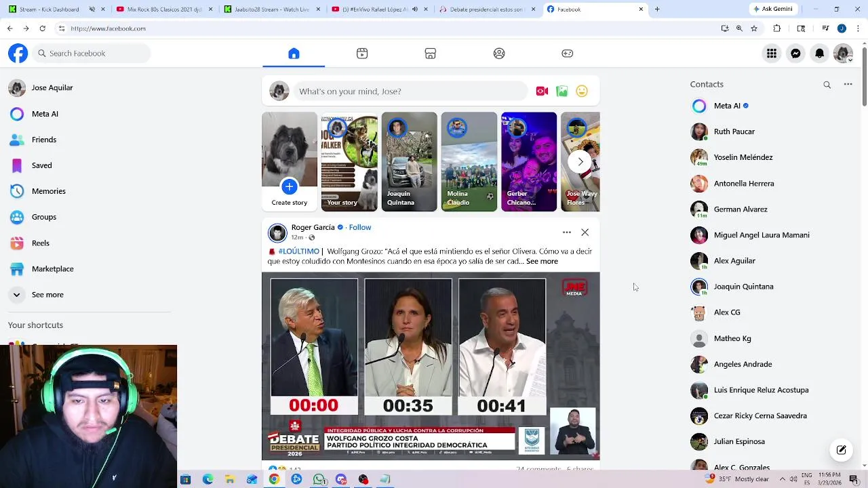
Task: Open Joaquin Quintana story
Action: (x=410, y=162)
